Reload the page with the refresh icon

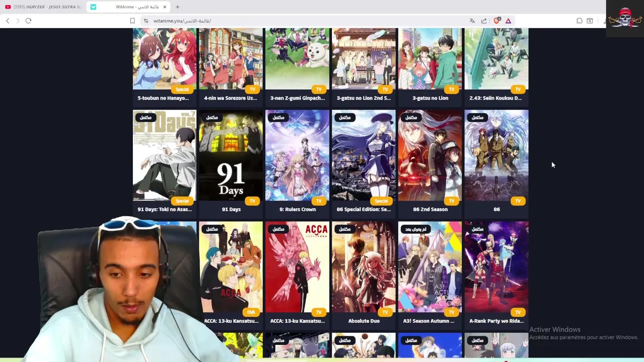click(28, 21)
